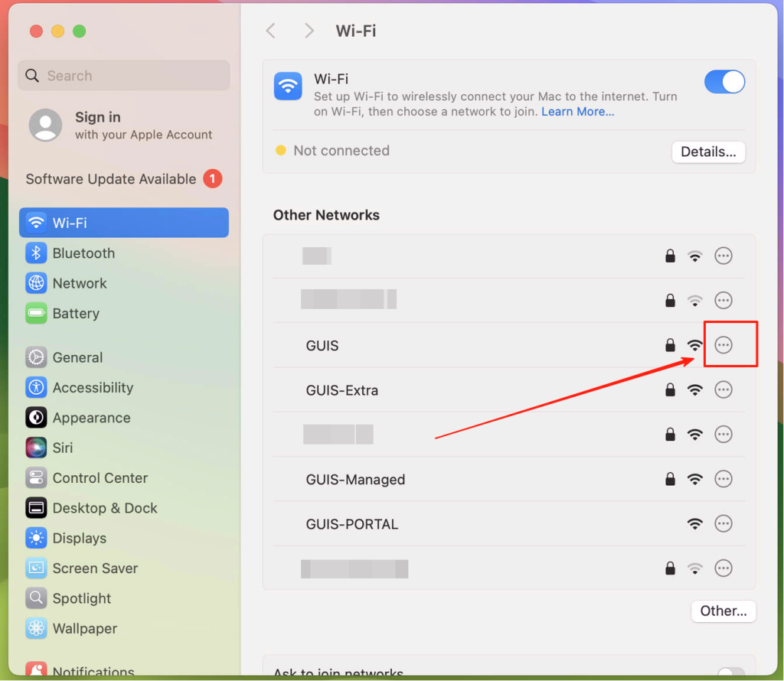784x681 pixels.
Task: Follow the Learn More... link
Action: pyautogui.click(x=577, y=112)
